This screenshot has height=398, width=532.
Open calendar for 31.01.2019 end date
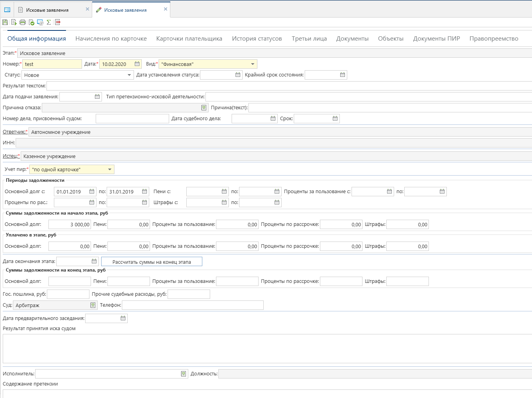pos(145,192)
